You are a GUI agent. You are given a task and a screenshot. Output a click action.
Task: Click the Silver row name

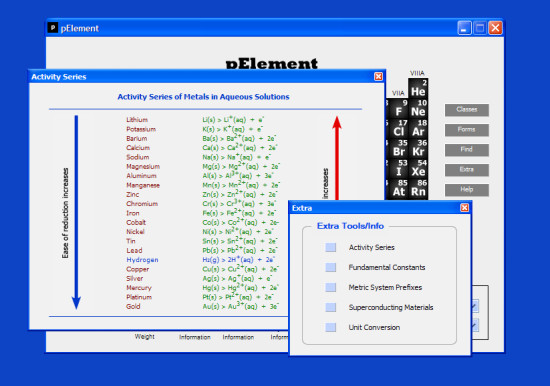pos(135,279)
